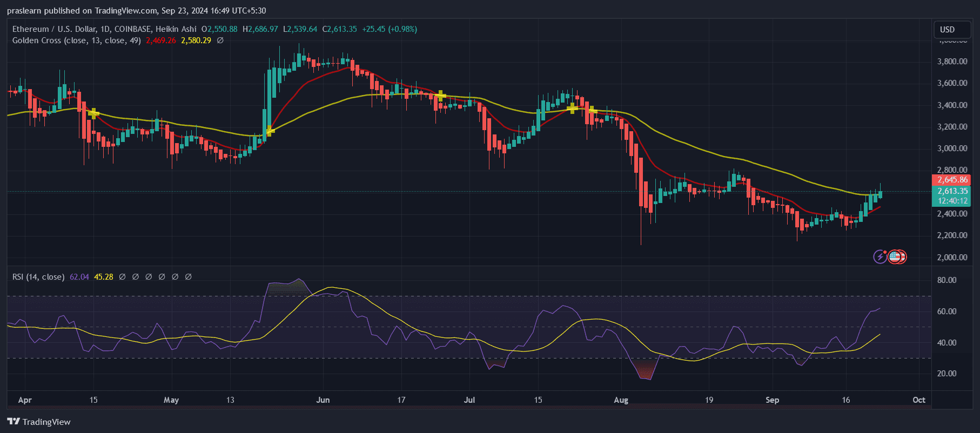The width and height of the screenshot is (980, 433).
Task: Click the 2,000.00 price scale label
Action: click(x=952, y=258)
